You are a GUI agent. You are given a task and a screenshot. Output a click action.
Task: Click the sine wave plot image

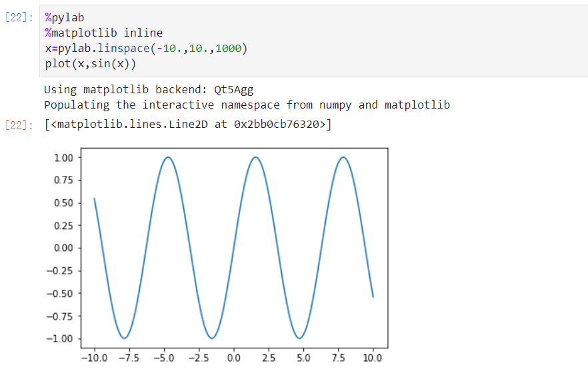217,255
